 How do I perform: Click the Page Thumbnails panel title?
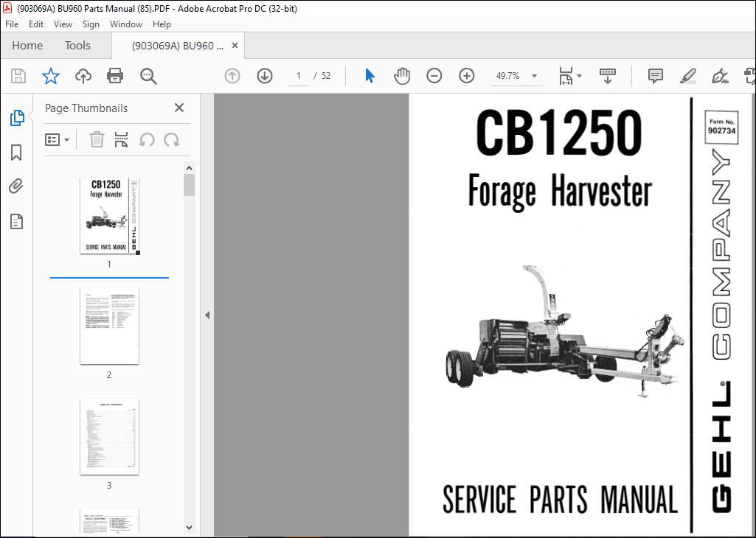click(86, 108)
